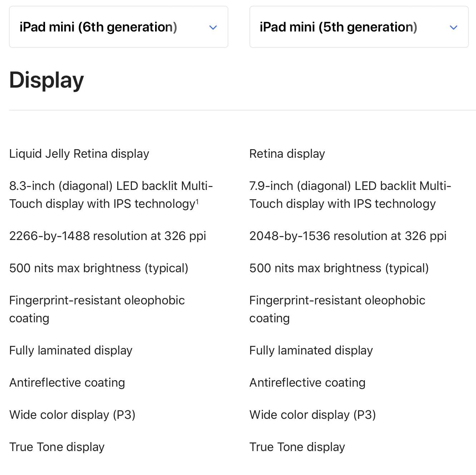Click 5th gen Fingerprint-resistant oleophobic coating text
Viewport: 476px width, 475px height.
click(x=337, y=309)
